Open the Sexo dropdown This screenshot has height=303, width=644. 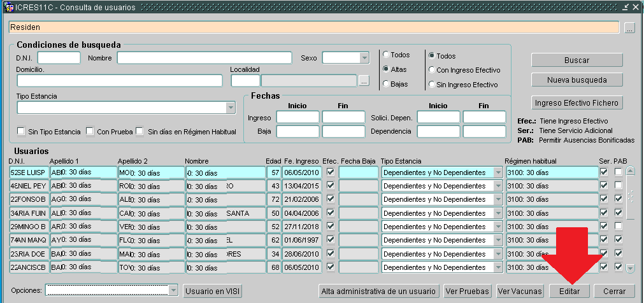tap(364, 58)
